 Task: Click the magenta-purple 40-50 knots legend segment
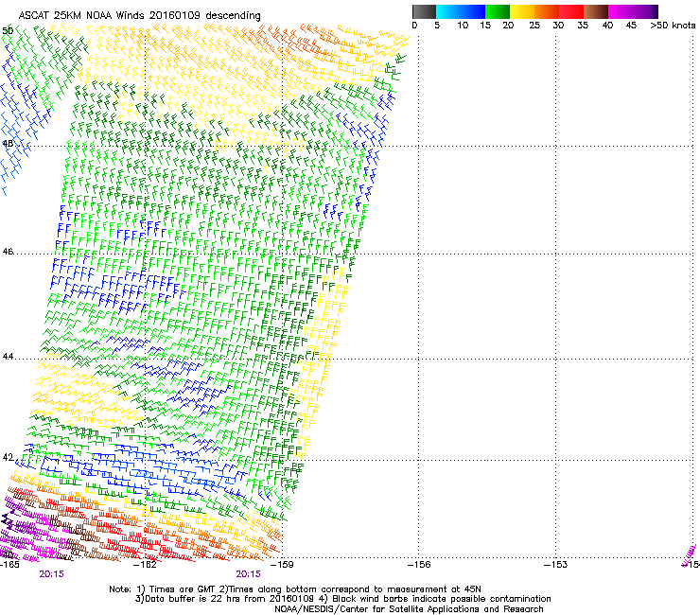point(633,11)
